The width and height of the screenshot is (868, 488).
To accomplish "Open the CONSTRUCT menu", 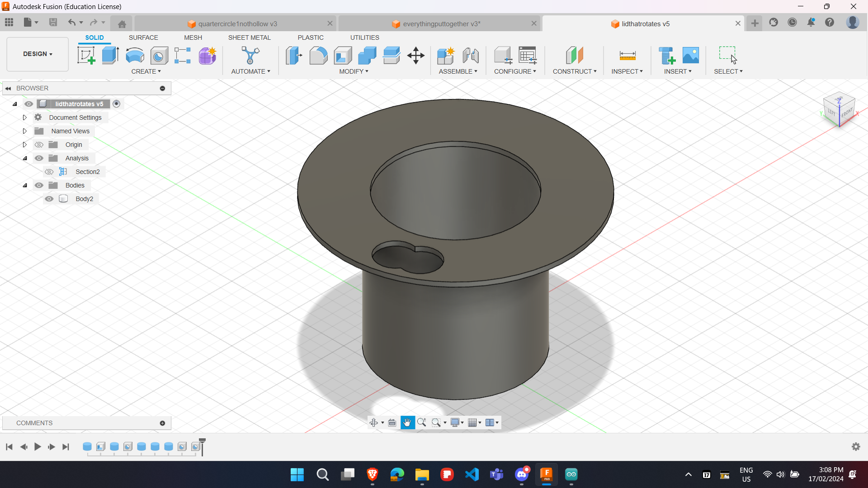I will (x=574, y=71).
